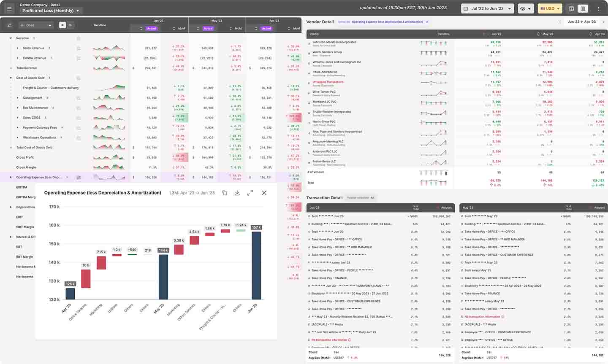The image size is (608, 364).
Task: Select vendor Poole-Andrade Inc
Action: pyautogui.click(x=325, y=72)
